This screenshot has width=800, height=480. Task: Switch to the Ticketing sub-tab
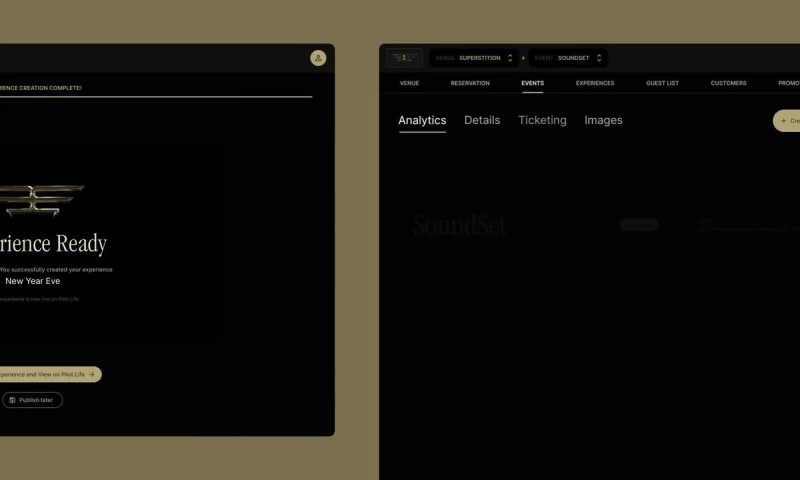(x=542, y=120)
